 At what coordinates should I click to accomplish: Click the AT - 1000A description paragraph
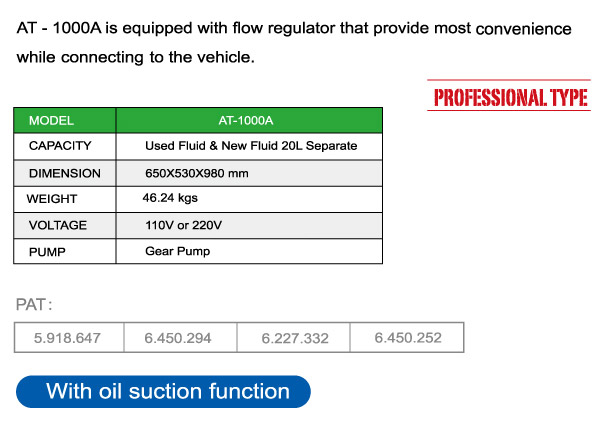[x=294, y=43]
